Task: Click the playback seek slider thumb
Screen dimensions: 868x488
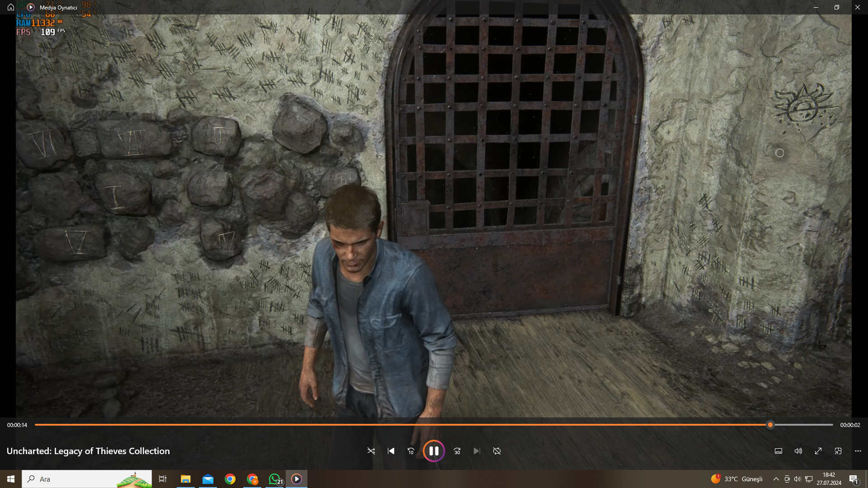Action: pos(770,425)
